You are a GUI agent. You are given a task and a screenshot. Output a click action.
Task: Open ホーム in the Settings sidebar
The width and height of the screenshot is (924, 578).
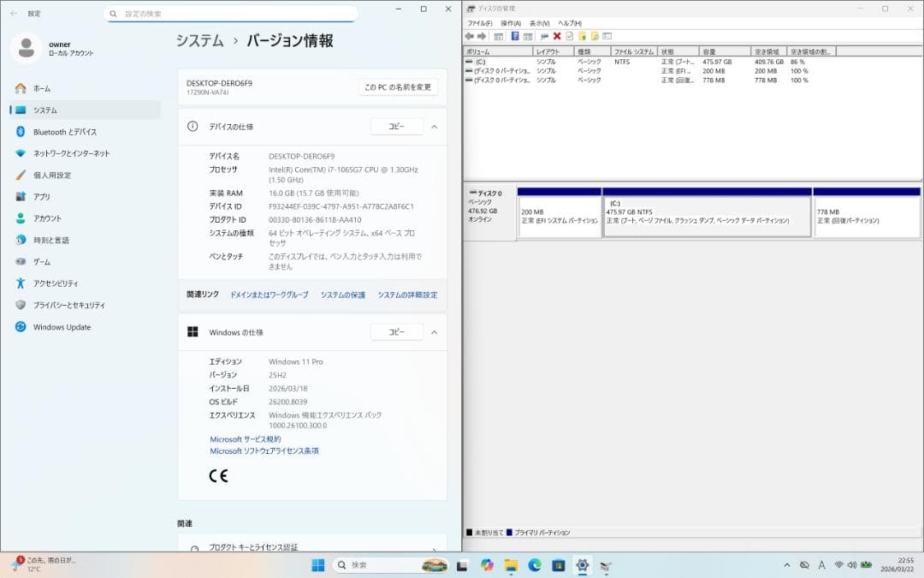point(86,88)
